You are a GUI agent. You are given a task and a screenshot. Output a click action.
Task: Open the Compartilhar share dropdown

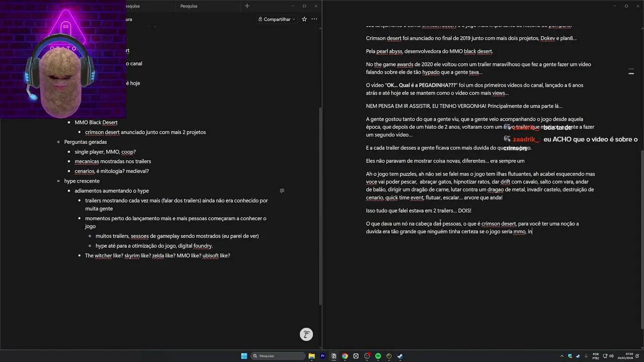tap(276, 19)
